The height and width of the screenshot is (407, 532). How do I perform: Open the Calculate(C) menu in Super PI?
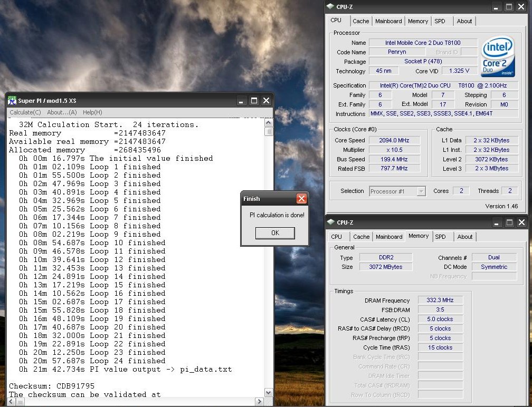pos(25,112)
